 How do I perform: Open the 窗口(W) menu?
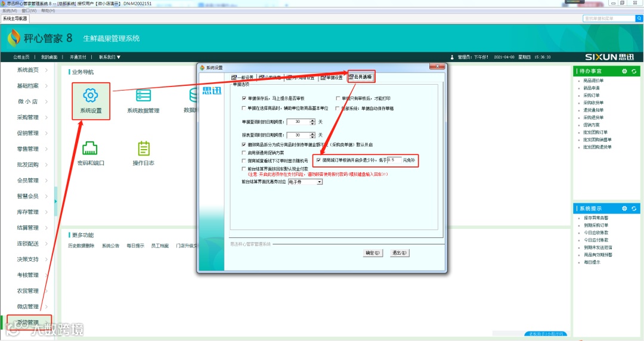29,11
